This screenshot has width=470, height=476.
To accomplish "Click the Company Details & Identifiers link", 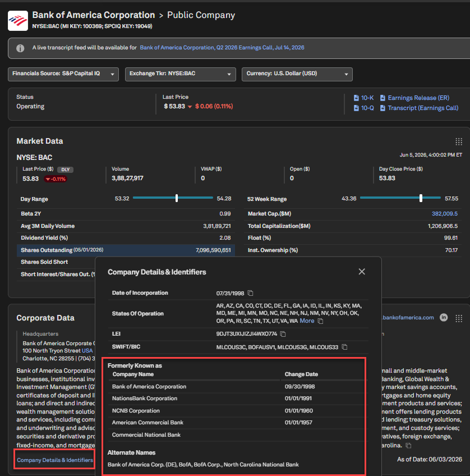I will coord(55,460).
